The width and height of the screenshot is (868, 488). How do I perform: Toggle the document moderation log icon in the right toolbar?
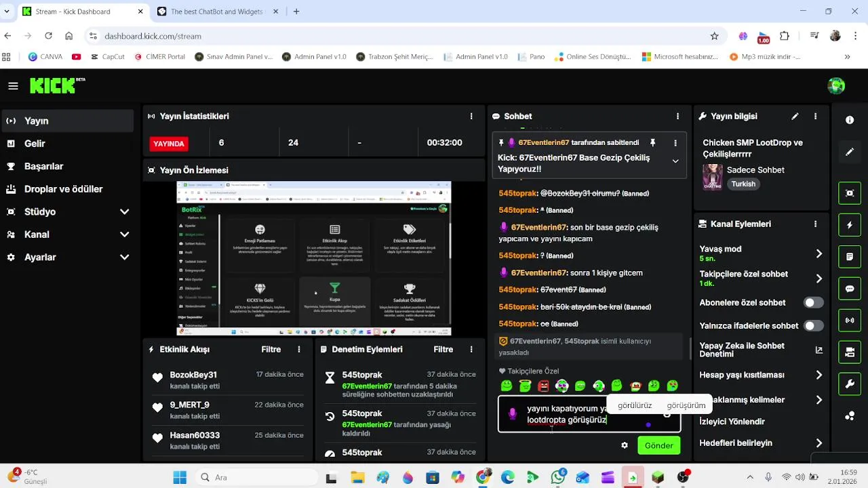pyautogui.click(x=850, y=257)
